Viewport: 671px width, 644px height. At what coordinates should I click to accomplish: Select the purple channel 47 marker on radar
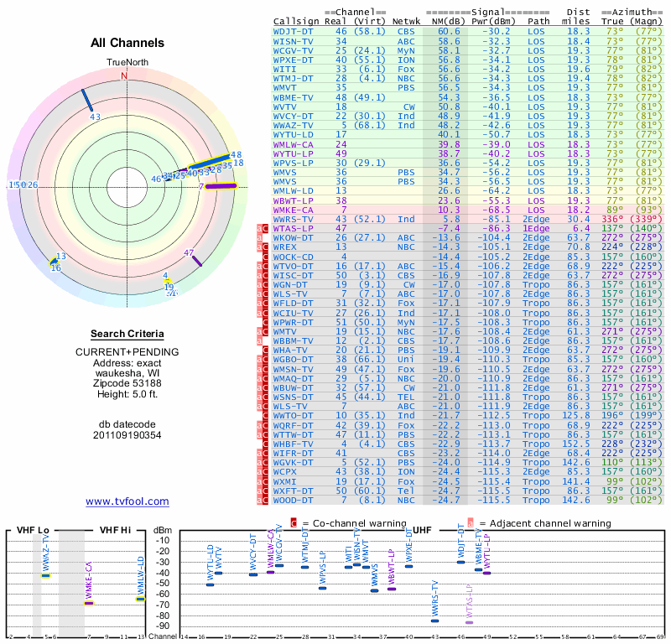point(196,261)
